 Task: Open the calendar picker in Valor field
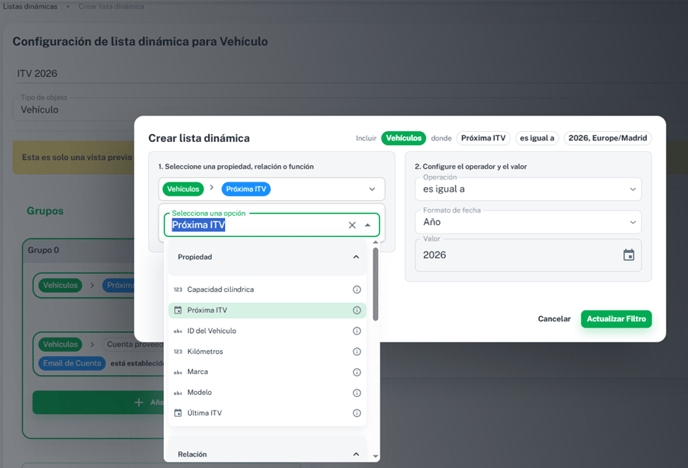click(629, 255)
